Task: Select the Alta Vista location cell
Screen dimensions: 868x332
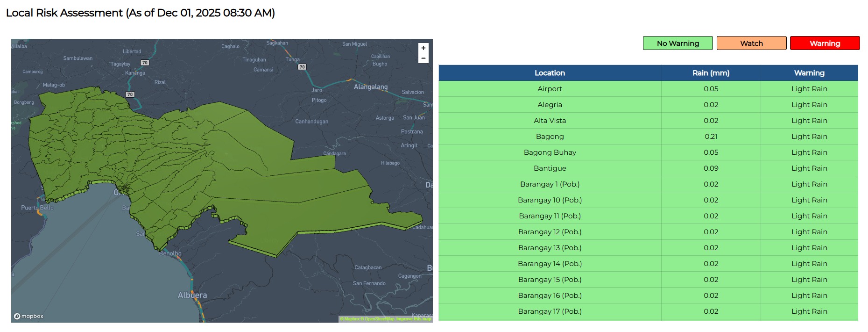Action: point(550,121)
